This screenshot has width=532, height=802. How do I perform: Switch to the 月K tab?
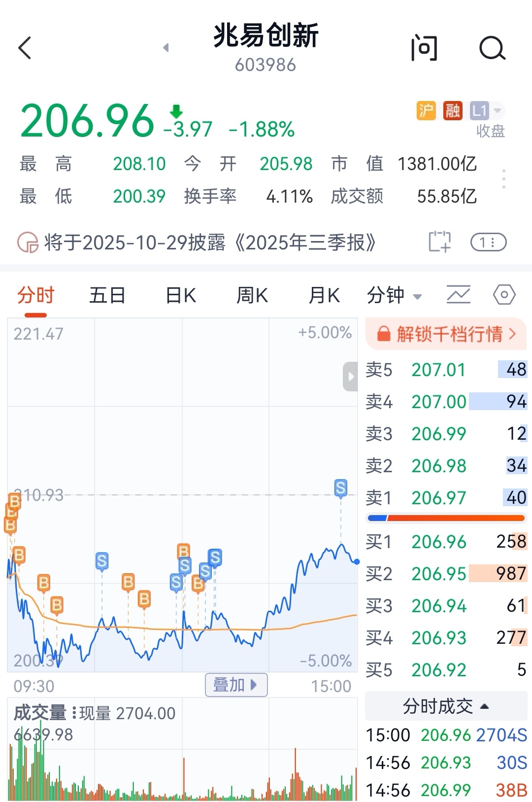[x=324, y=296]
